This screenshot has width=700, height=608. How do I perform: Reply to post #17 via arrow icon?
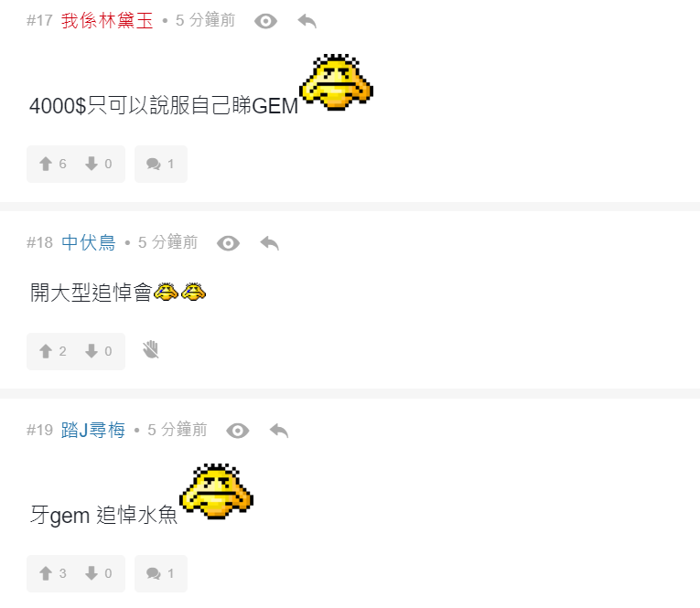coord(307,21)
